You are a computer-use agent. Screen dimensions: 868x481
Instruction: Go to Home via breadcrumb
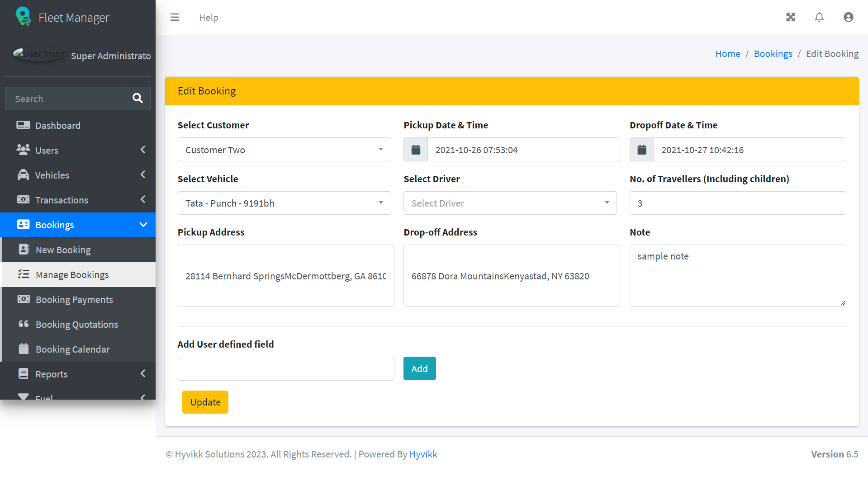point(727,54)
